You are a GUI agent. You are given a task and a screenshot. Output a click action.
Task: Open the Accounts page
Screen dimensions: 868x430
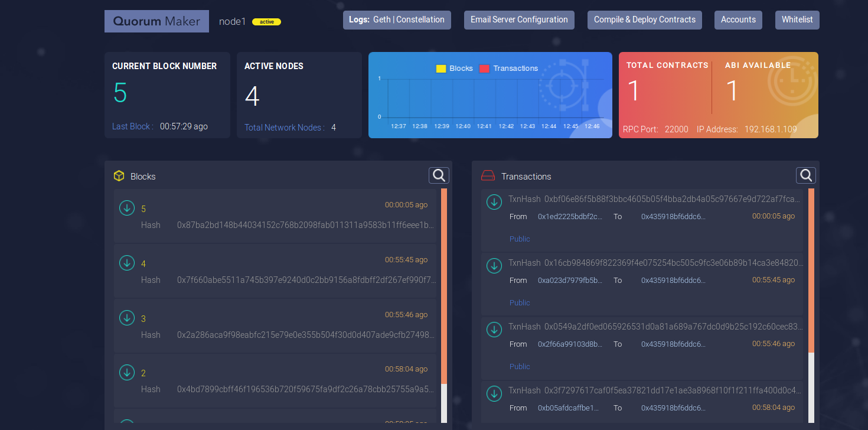(738, 19)
